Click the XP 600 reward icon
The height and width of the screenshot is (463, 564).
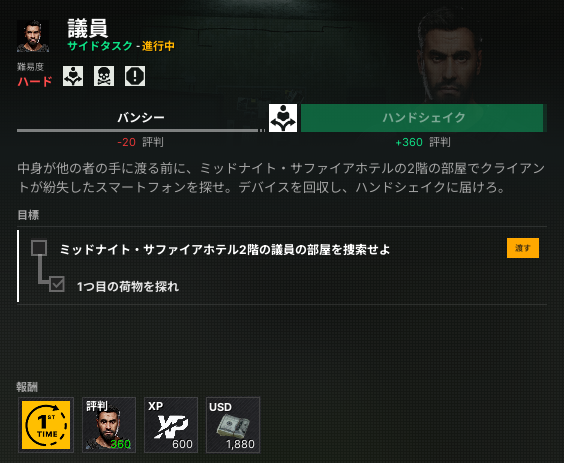tap(171, 425)
